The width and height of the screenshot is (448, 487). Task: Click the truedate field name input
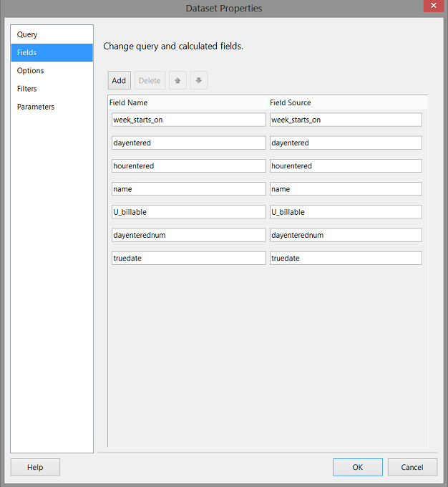click(x=188, y=258)
